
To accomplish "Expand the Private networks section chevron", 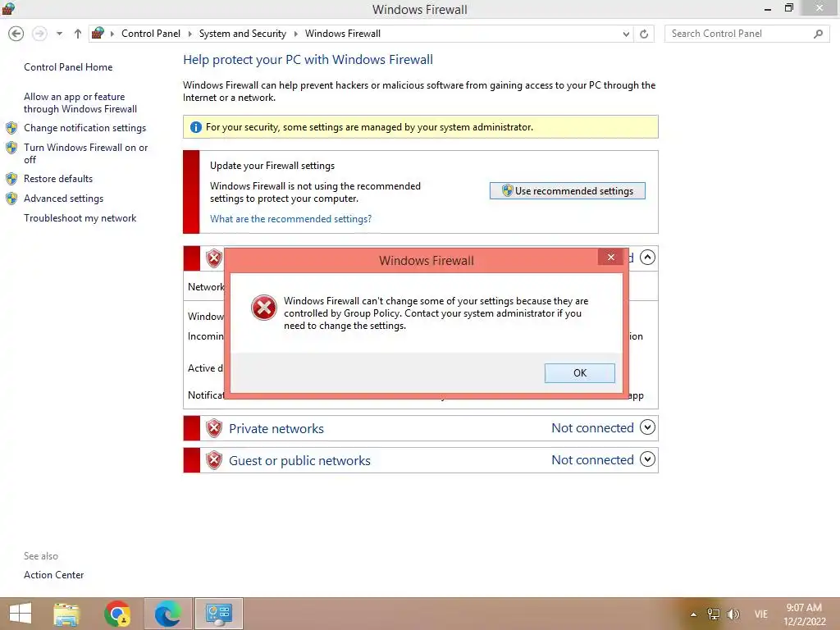I will point(647,427).
